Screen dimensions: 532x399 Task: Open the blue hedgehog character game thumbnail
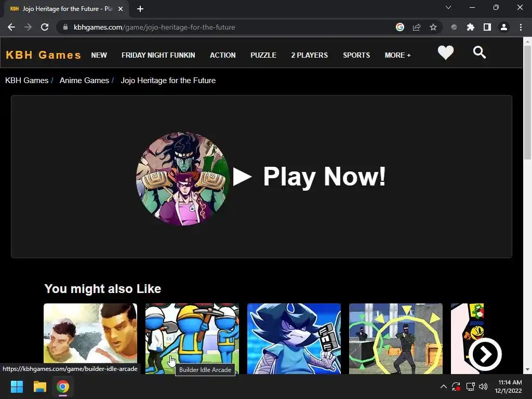pyautogui.click(x=294, y=338)
